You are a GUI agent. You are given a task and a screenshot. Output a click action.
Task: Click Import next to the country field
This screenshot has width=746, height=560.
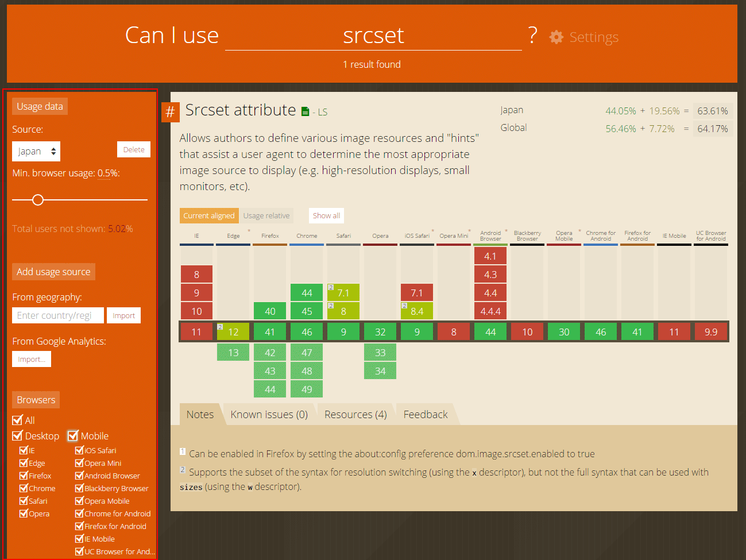(x=123, y=315)
